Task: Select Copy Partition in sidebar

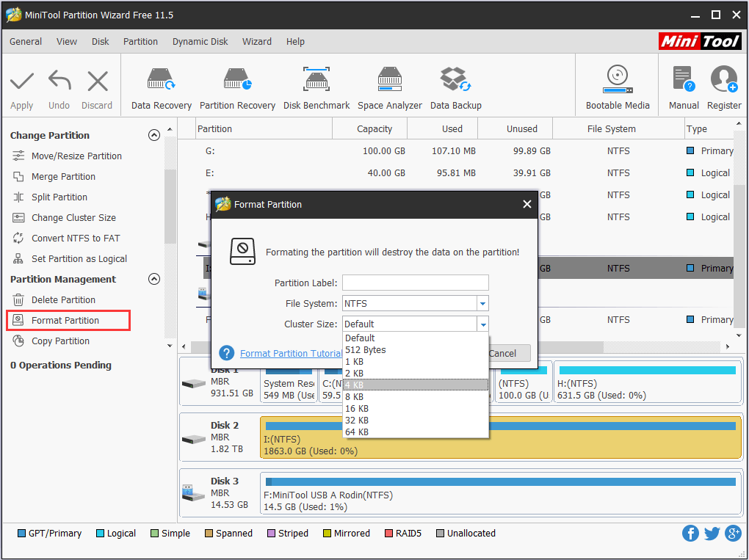Action: [51, 341]
